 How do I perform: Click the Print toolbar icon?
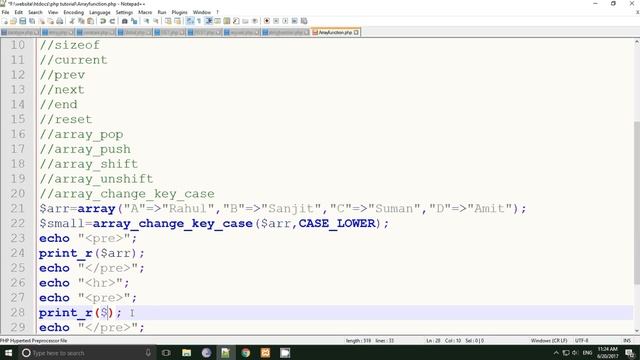click(x=60, y=21)
